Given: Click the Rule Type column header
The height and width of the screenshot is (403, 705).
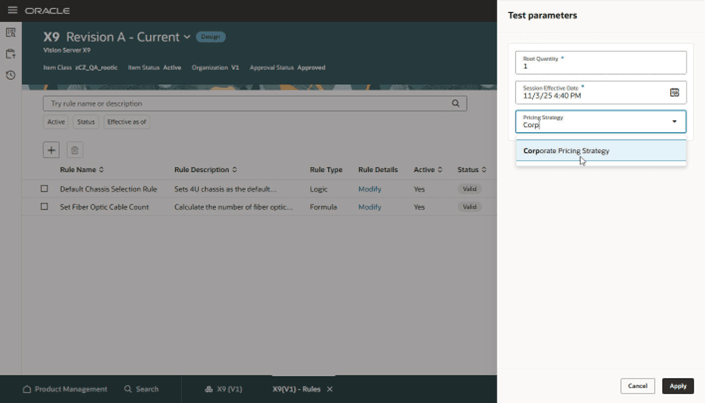Looking at the screenshot, I should 326,170.
